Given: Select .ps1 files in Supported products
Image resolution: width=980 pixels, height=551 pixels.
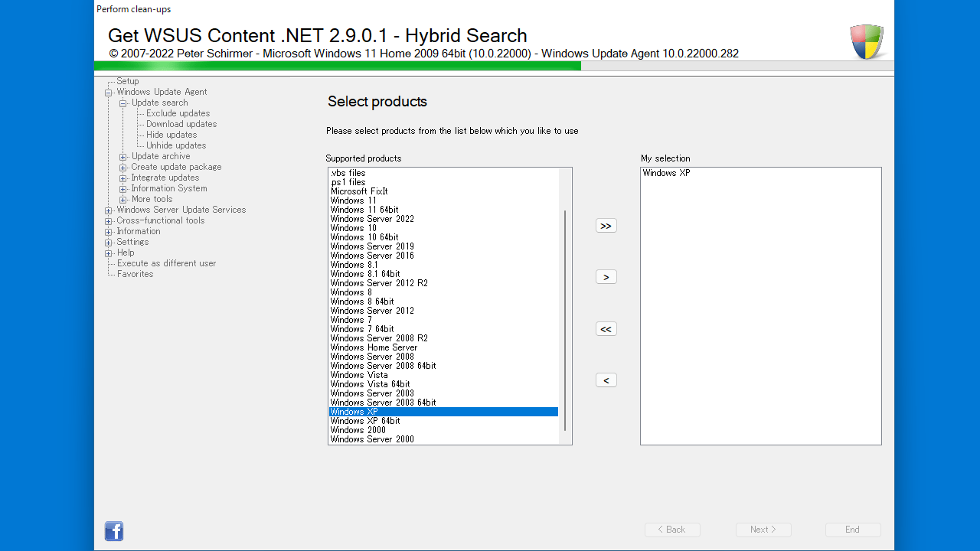Looking at the screenshot, I should tap(443, 182).
